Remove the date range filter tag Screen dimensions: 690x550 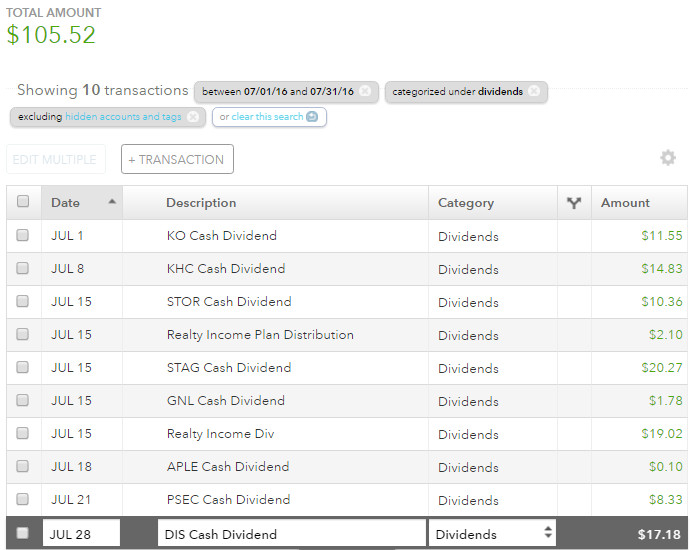365,91
